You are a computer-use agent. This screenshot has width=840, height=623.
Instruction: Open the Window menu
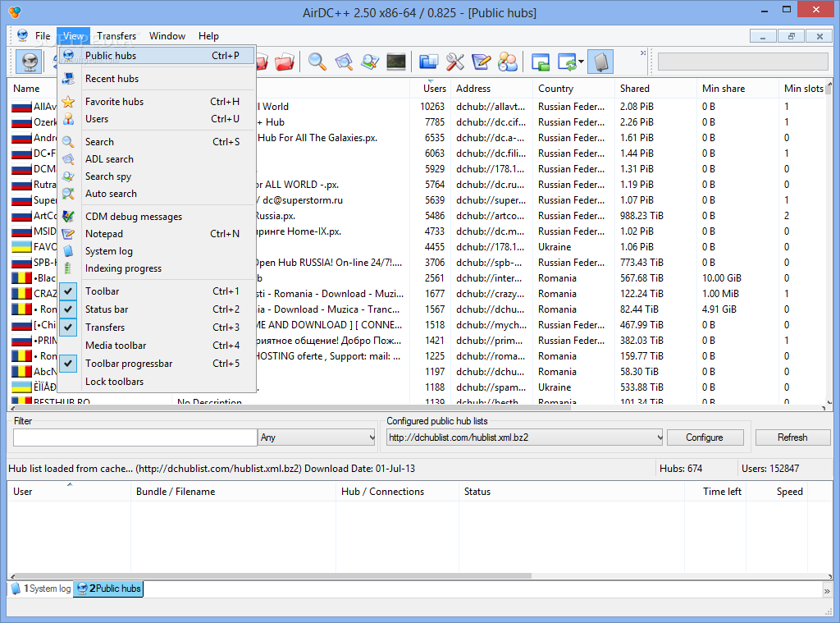(x=167, y=36)
